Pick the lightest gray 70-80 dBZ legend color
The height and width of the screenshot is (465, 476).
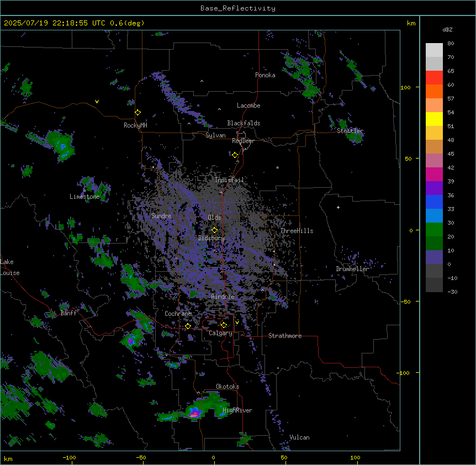434,50
